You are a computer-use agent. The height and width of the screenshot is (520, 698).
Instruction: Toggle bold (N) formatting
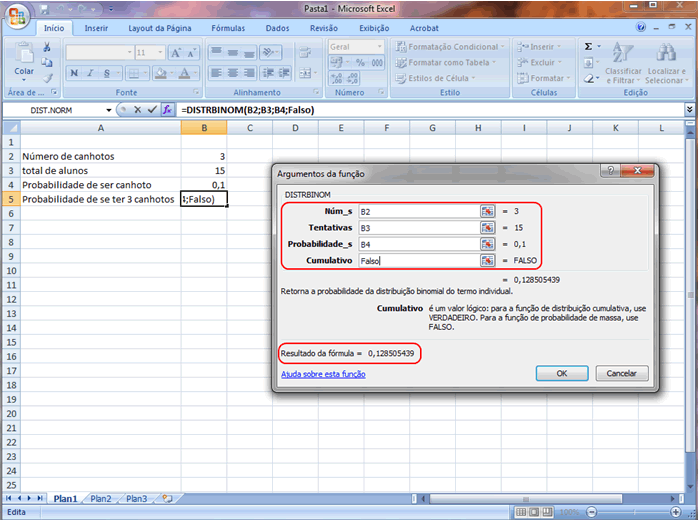[75, 72]
